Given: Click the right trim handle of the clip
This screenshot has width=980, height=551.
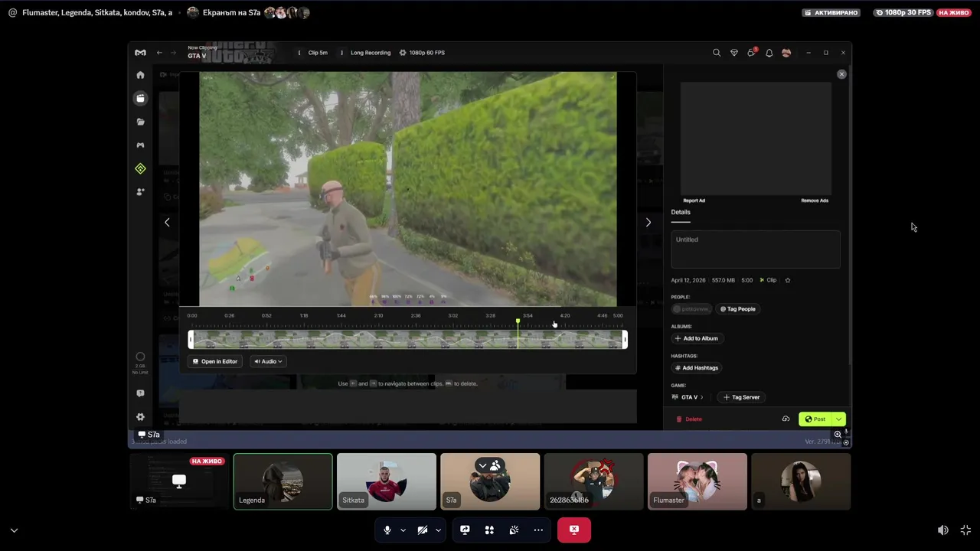Looking at the screenshot, I should pos(625,339).
